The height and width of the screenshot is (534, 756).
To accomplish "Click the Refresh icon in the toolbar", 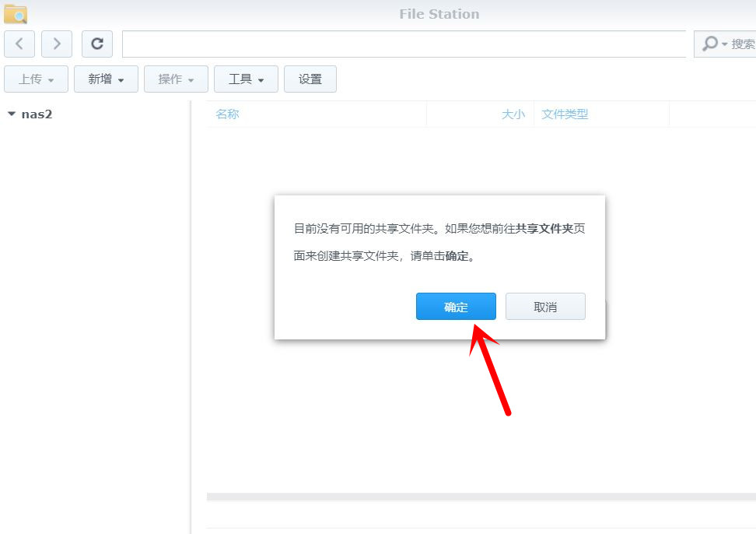I will point(96,44).
